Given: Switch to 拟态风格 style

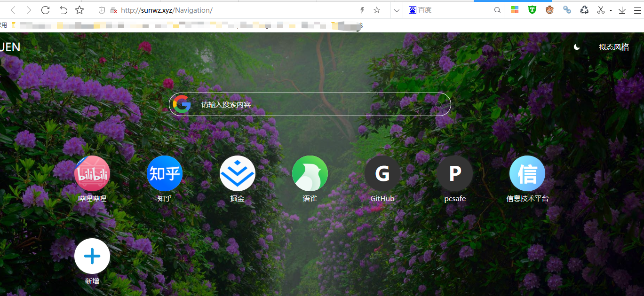Looking at the screenshot, I should pos(613,47).
